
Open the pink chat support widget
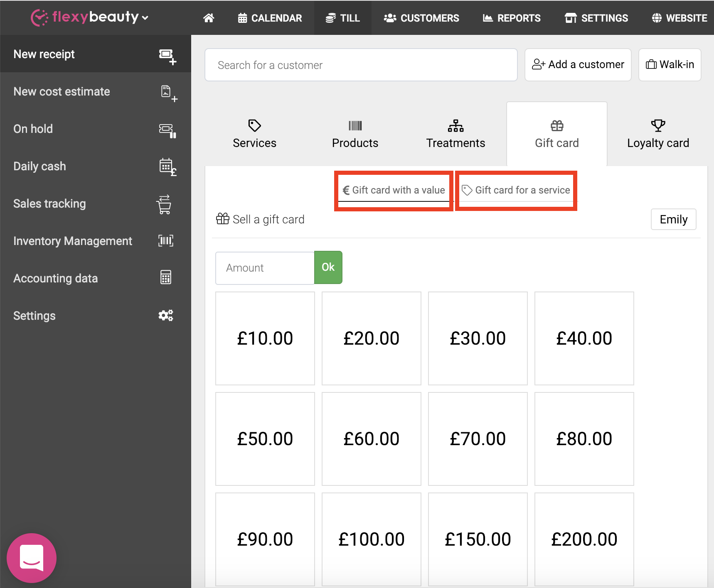[x=32, y=558]
